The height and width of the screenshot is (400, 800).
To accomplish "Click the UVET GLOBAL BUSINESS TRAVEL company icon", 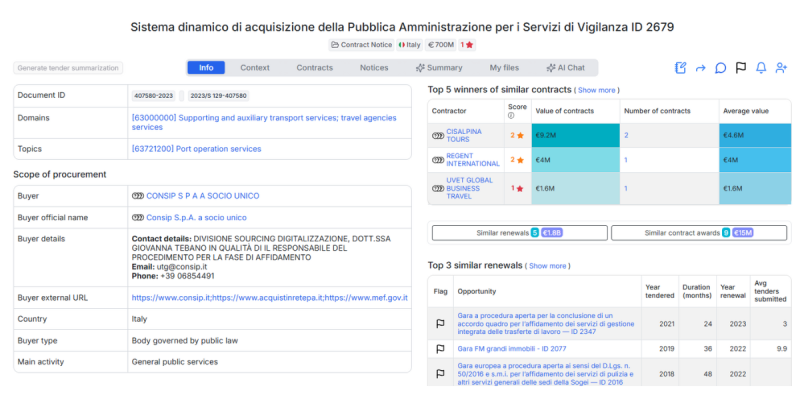I will point(438,188).
